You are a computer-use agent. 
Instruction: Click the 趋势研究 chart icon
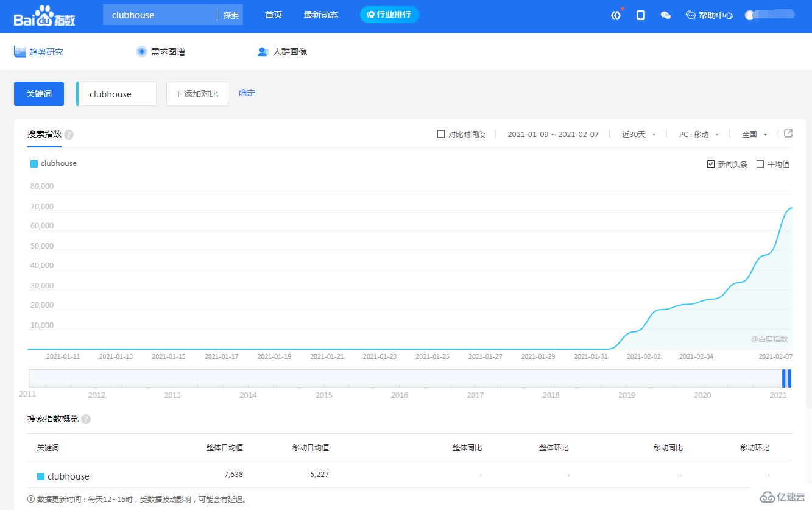coord(20,52)
